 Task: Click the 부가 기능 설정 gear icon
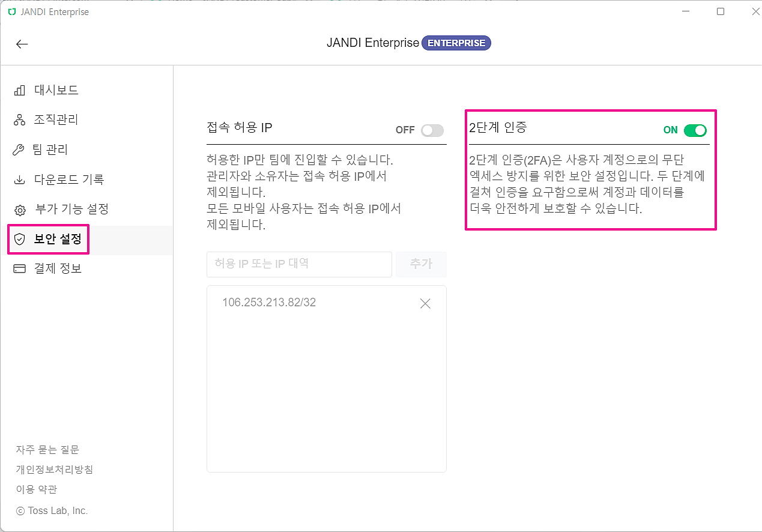coord(20,210)
